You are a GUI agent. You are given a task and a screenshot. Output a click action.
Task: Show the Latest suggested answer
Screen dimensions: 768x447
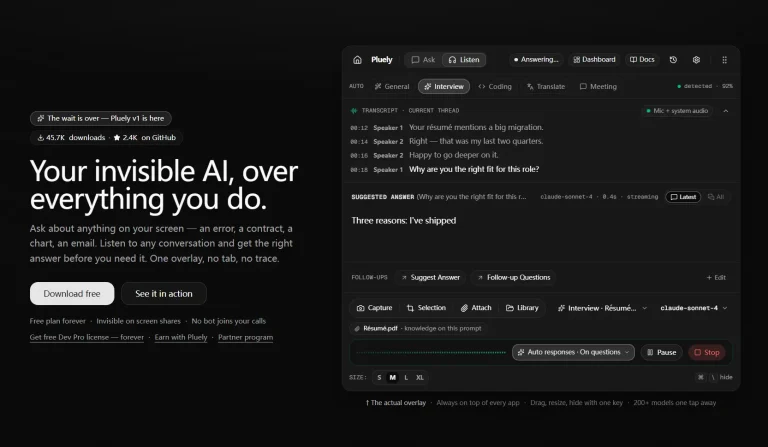click(683, 197)
